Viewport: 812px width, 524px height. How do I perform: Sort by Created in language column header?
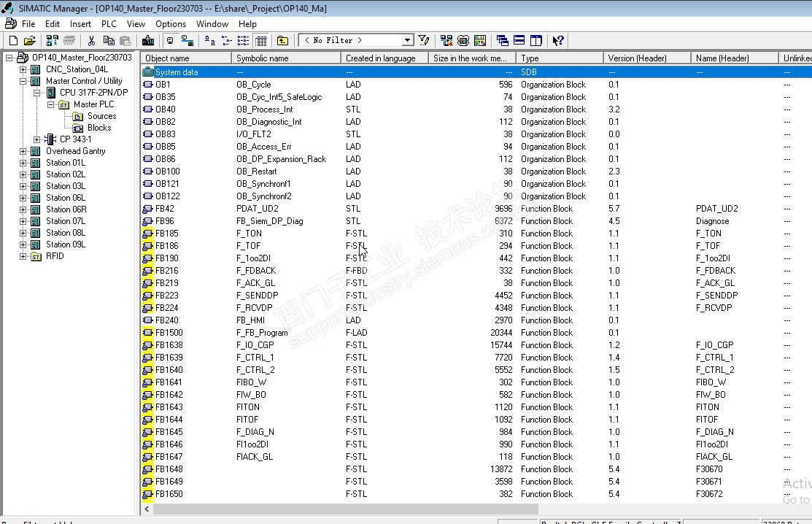click(384, 58)
